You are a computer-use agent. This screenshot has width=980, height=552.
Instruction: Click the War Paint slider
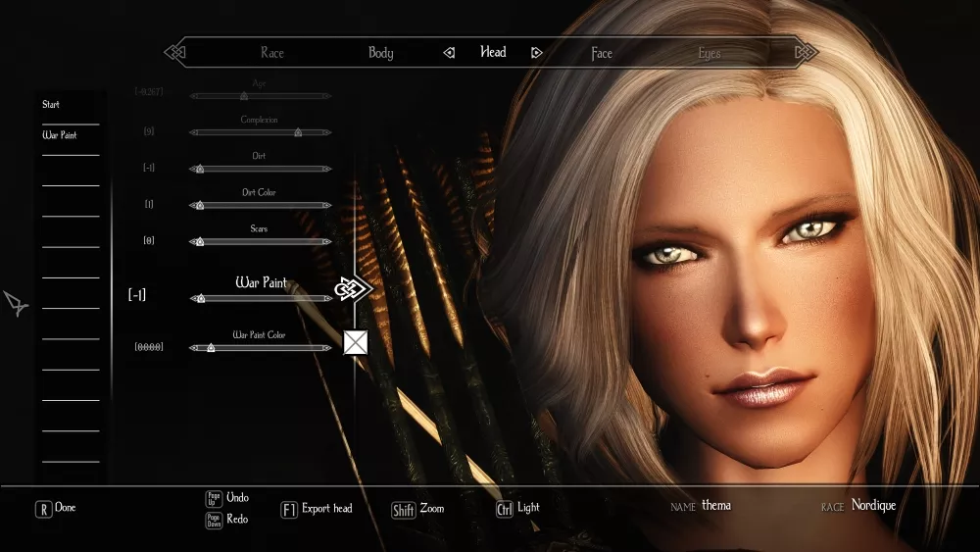(262, 299)
